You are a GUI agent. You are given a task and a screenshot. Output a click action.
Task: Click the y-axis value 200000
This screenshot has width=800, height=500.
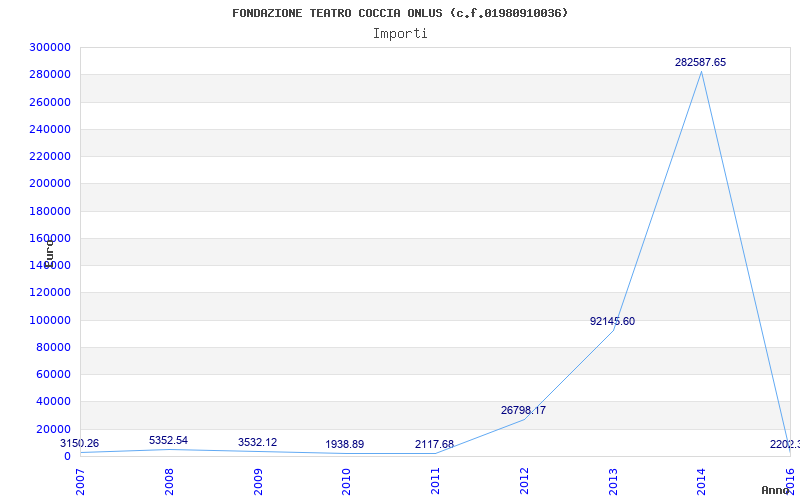click(x=49, y=184)
